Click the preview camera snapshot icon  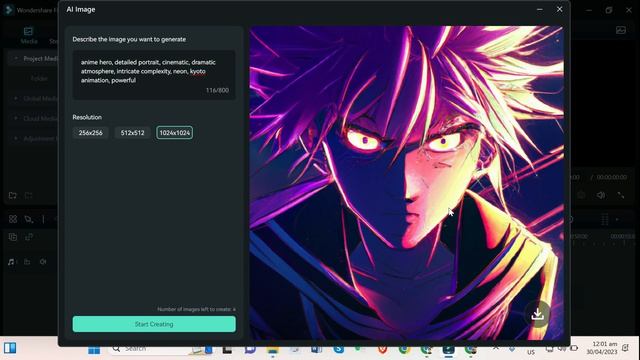tap(581, 196)
